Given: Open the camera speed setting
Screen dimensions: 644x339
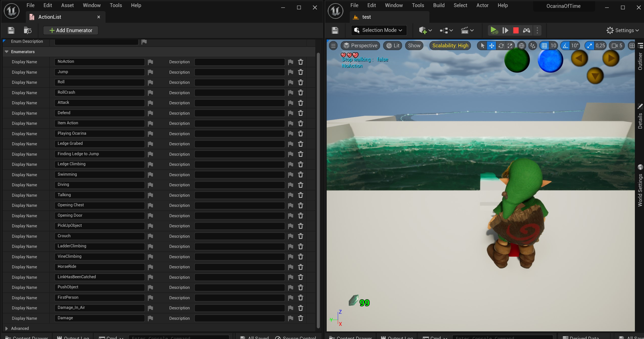Looking at the screenshot, I should (617, 46).
